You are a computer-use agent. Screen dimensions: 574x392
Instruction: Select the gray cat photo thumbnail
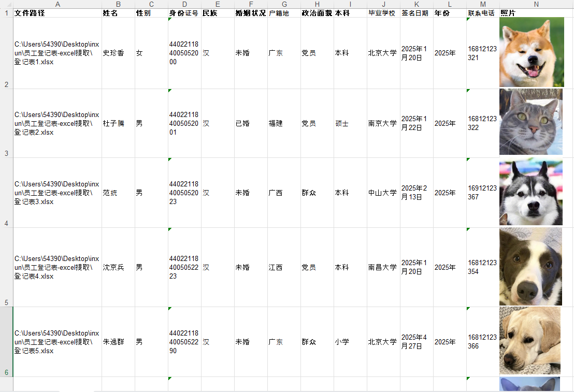[531, 122]
